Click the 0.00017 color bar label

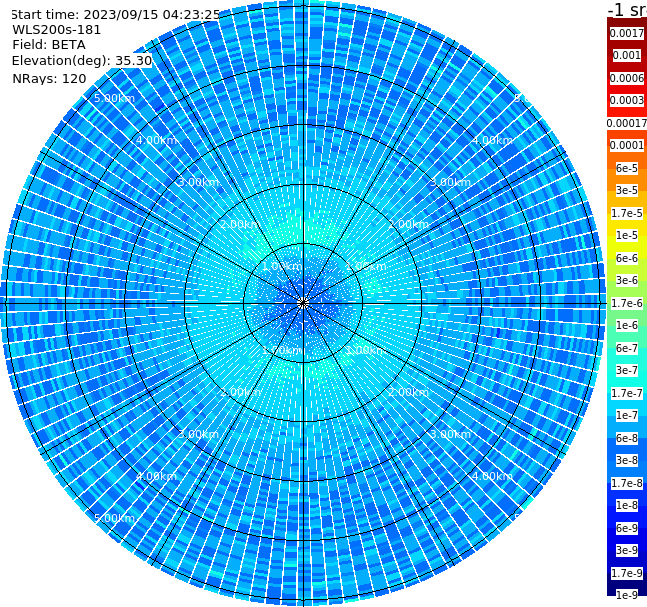coord(627,123)
